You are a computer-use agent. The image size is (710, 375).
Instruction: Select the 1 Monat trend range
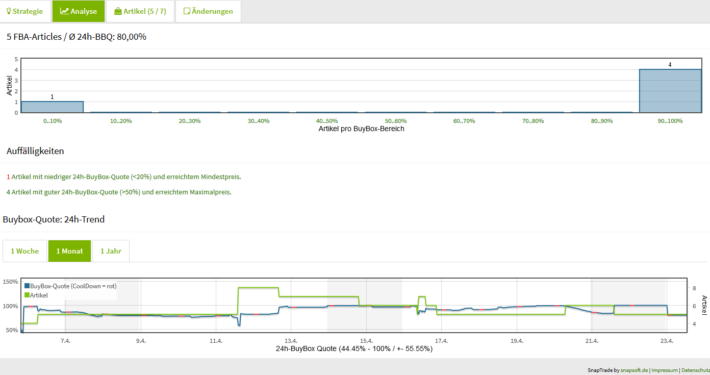69,251
